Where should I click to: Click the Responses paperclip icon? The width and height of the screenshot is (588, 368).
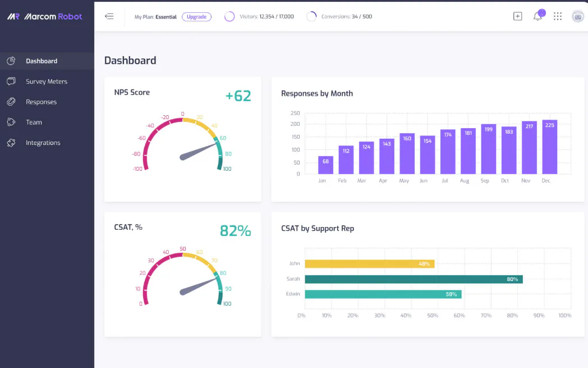(11, 102)
